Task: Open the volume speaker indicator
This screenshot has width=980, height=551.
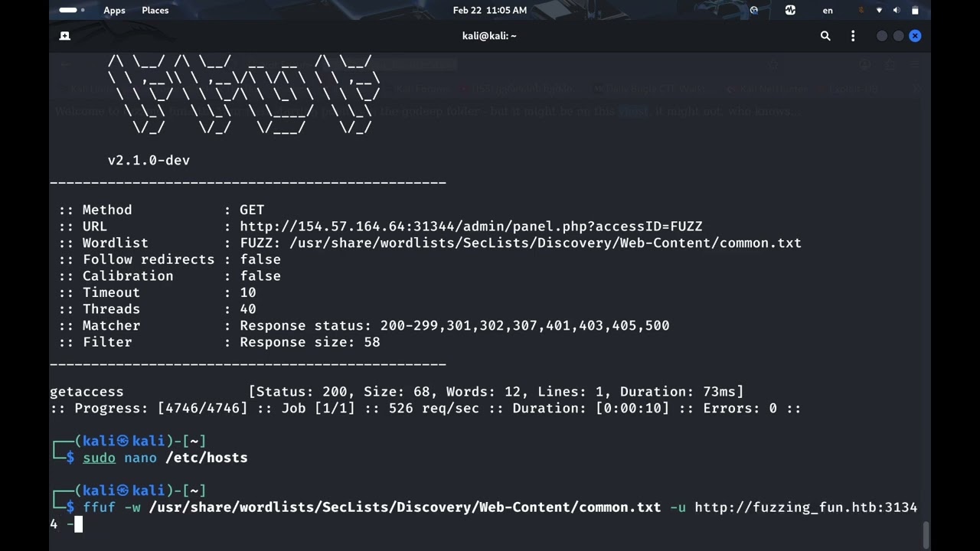Action: pyautogui.click(x=897, y=10)
